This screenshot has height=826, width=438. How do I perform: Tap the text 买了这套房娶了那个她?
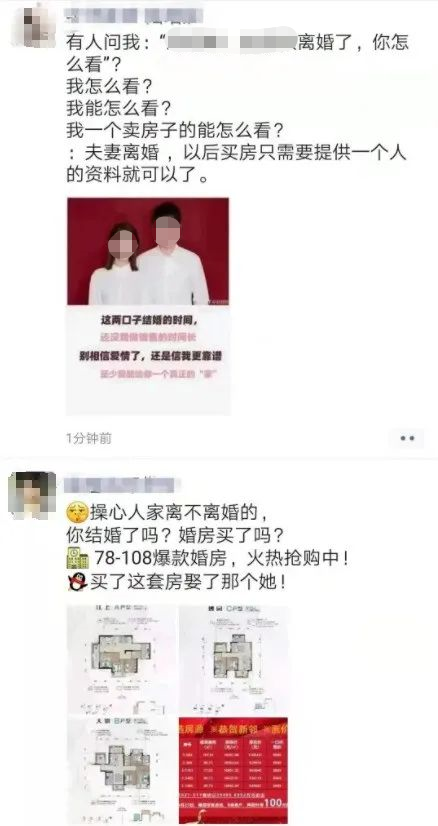coord(188,582)
